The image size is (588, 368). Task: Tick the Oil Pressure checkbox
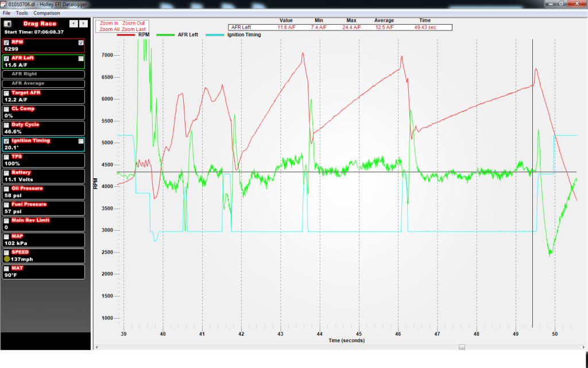click(x=6, y=189)
